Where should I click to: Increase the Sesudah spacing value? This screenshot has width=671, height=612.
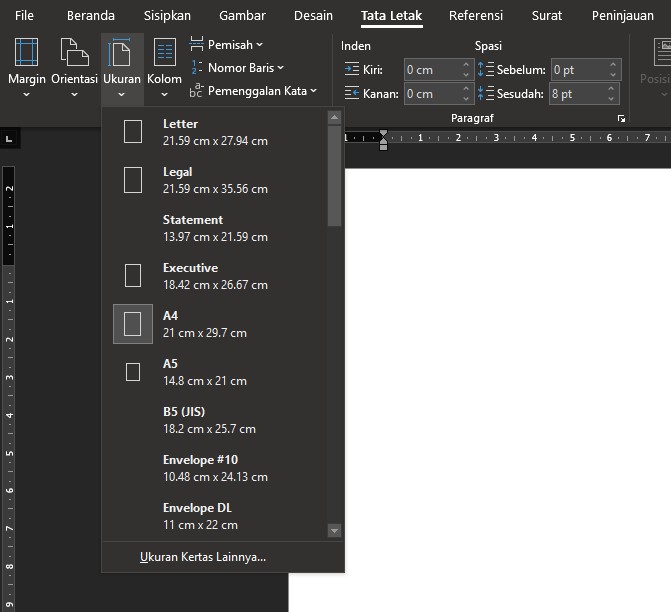611,89
